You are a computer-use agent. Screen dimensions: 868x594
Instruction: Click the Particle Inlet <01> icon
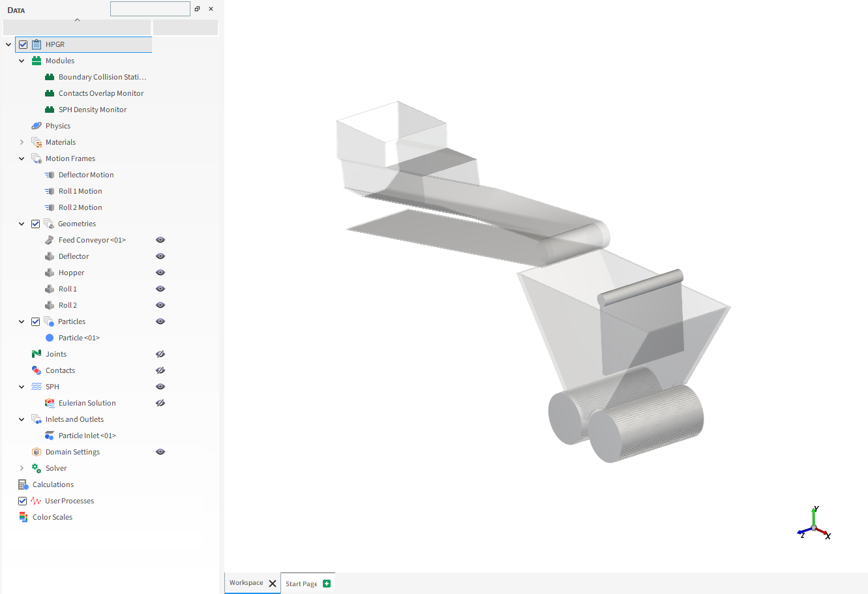pos(50,436)
